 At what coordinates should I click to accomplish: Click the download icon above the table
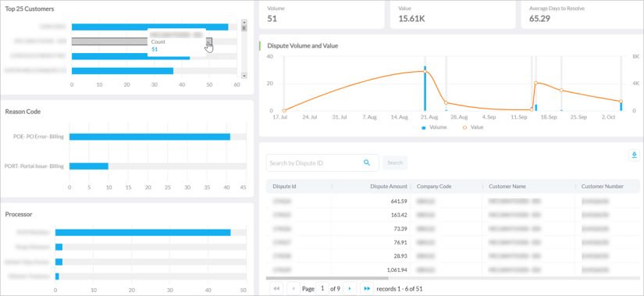point(634,155)
